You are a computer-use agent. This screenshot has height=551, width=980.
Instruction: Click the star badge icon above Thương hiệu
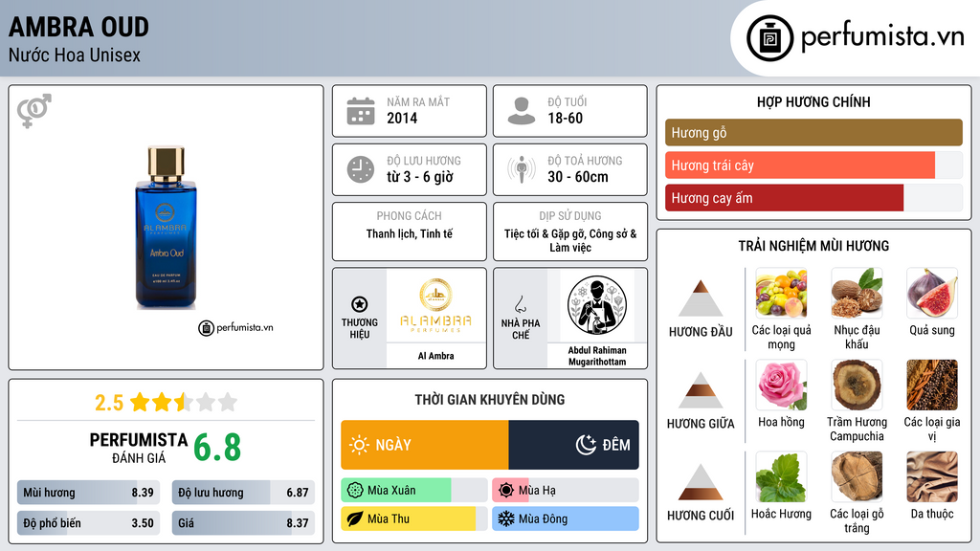click(360, 304)
